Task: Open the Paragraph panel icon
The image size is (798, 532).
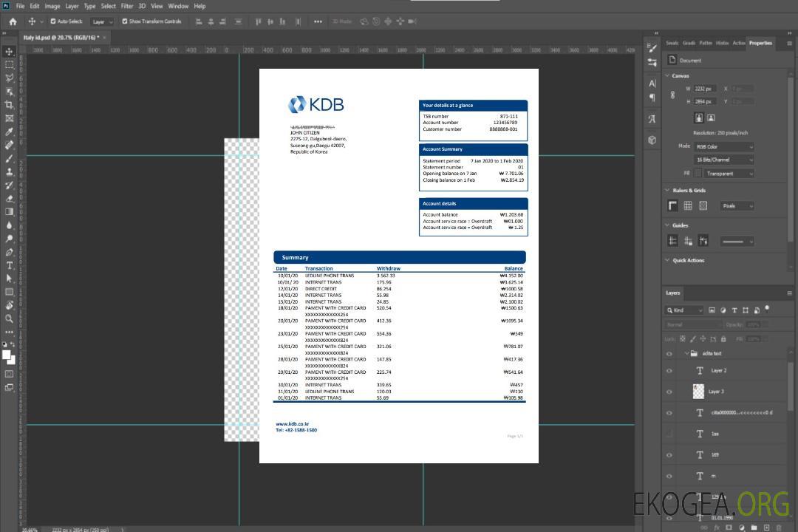Action: (652, 98)
